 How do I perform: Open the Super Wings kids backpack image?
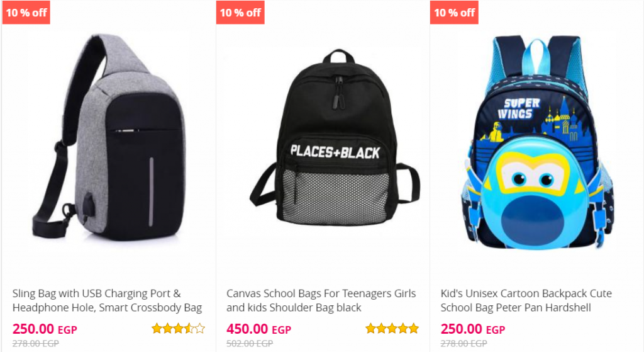537,142
